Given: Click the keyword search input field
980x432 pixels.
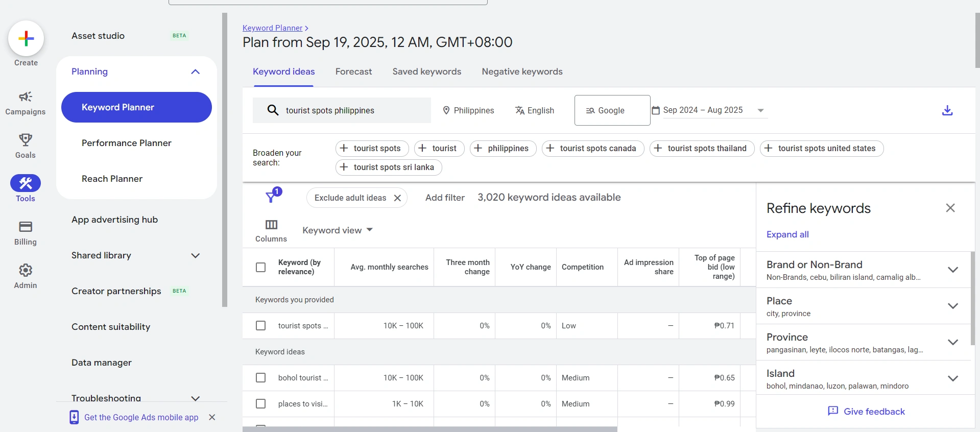Looking at the screenshot, I should coord(342,110).
